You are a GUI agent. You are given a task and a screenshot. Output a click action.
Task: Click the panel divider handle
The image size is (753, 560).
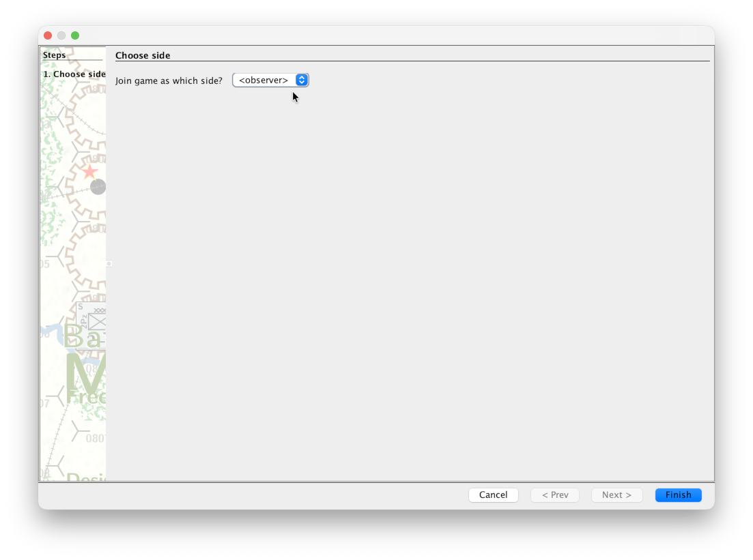click(109, 263)
